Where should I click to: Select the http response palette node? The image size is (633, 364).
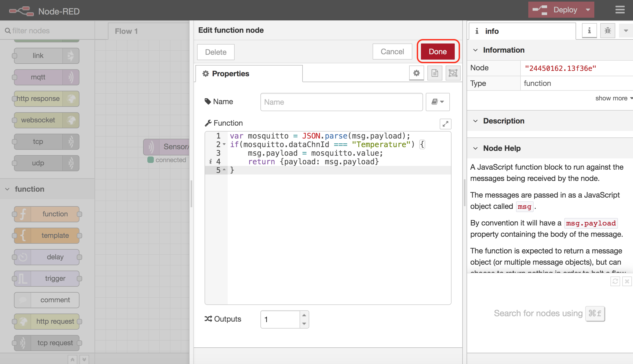(47, 99)
